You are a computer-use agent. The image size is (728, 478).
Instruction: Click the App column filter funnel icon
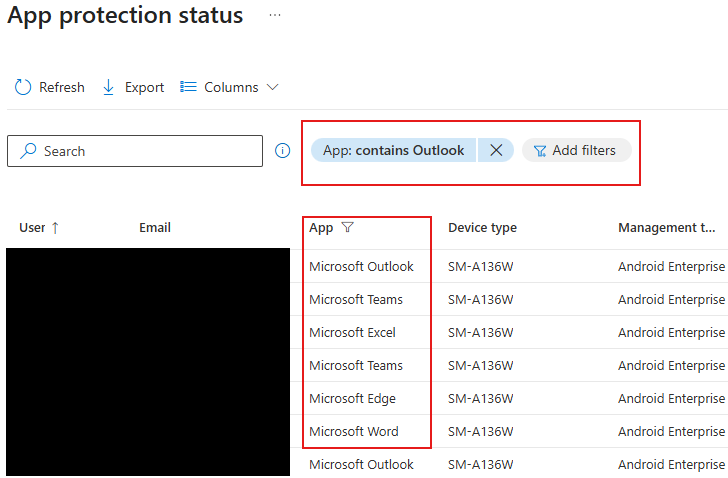coord(347,227)
